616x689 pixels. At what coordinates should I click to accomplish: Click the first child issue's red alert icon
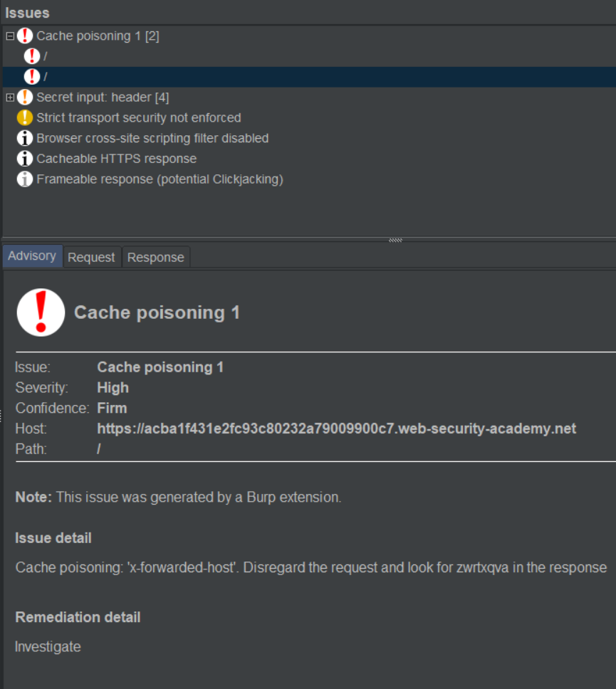coord(32,56)
